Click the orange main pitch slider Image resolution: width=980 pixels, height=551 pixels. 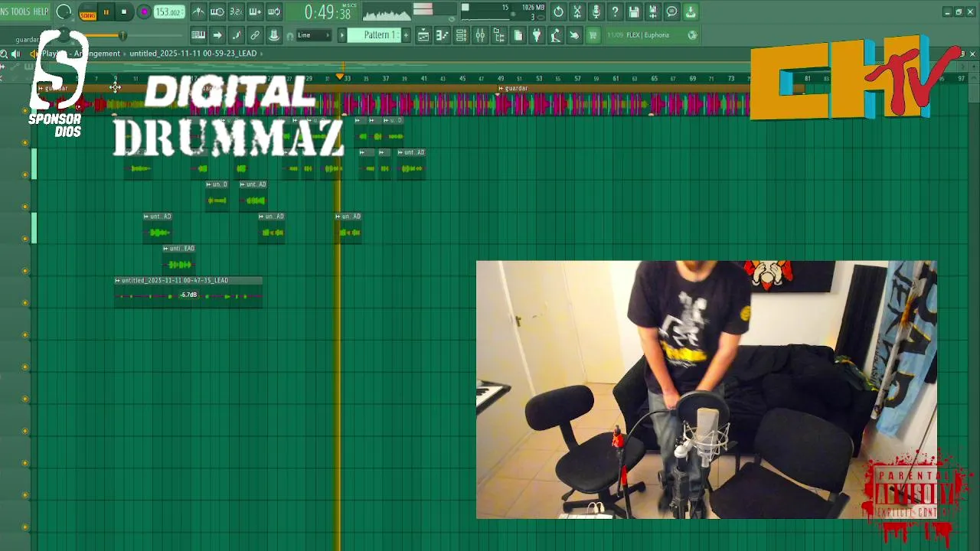tap(122, 36)
